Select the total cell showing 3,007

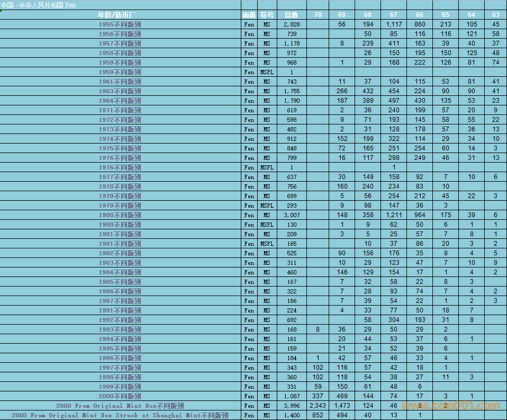[x=291, y=215]
